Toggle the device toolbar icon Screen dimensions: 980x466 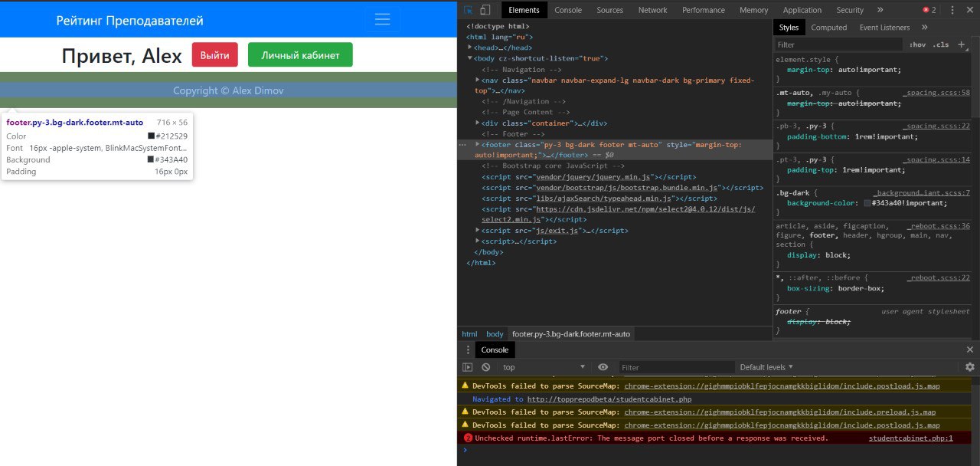[485, 10]
